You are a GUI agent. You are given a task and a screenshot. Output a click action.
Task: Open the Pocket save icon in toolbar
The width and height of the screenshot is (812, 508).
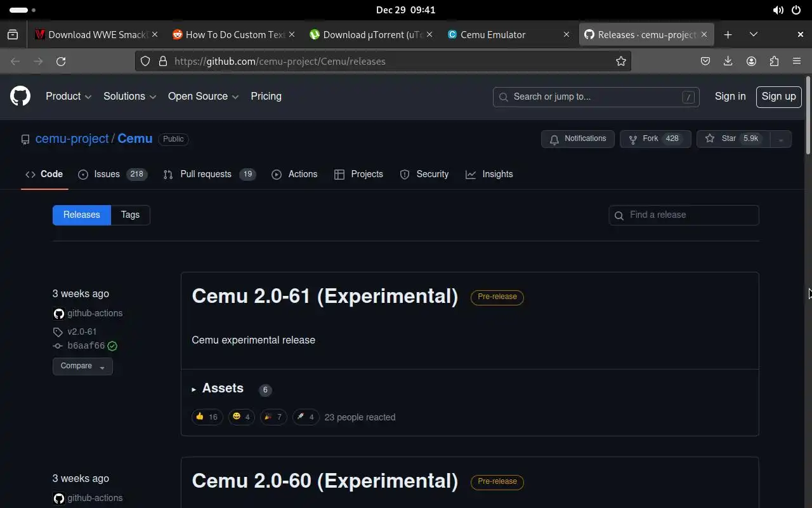pyautogui.click(x=705, y=61)
